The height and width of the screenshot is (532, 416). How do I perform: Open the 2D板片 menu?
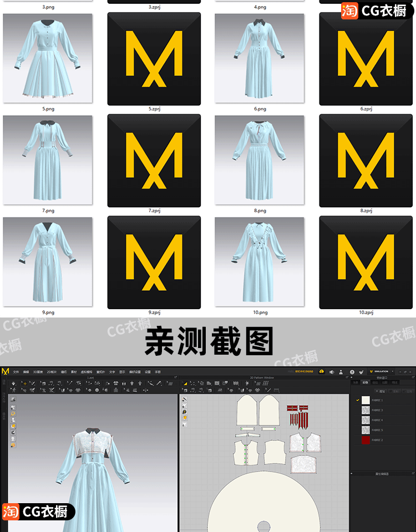52,372
